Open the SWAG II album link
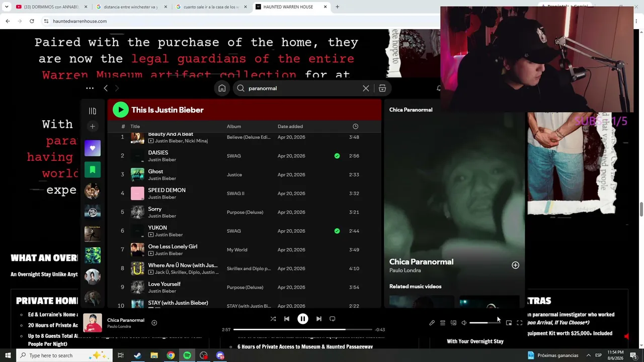The width and height of the screenshot is (644, 362). click(235, 194)
